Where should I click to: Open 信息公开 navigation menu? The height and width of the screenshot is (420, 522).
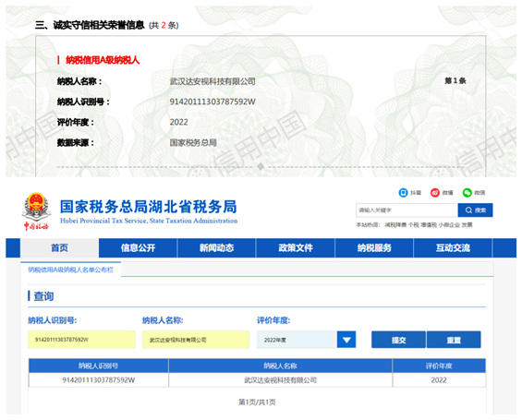point(138,248)
